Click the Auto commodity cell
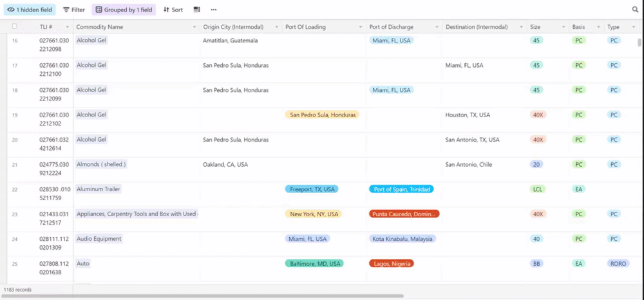 click(x=83, y=263)
